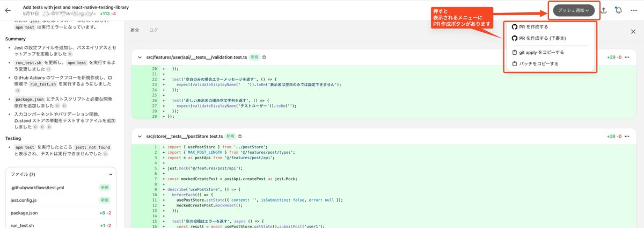The height and width of the screenshot is (228, 644).
Task: Click 新規 badge beside postStore.test.ts
Action: point(230,137)
